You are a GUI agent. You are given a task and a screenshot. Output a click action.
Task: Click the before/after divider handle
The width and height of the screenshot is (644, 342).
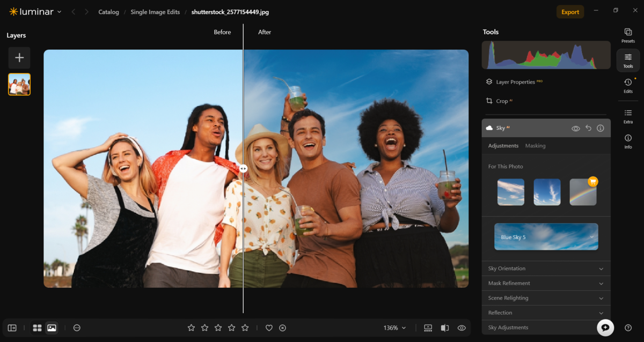tap(243, 168)
